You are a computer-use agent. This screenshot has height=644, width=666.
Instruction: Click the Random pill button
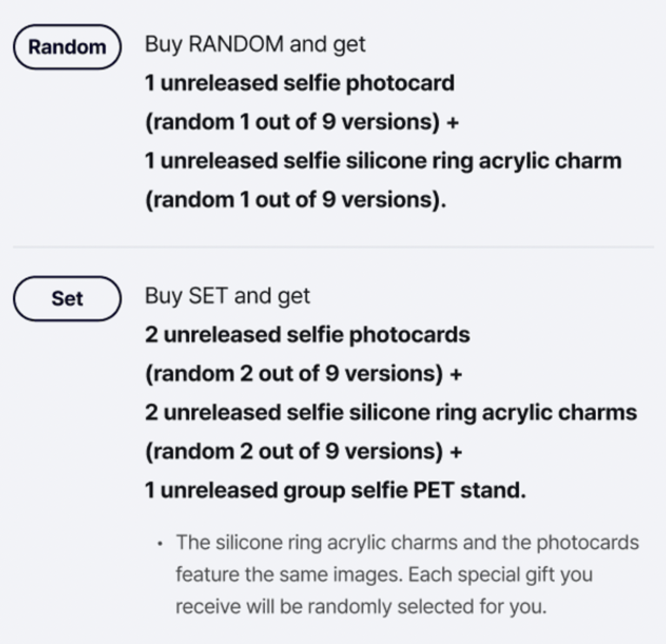(67, 47)
